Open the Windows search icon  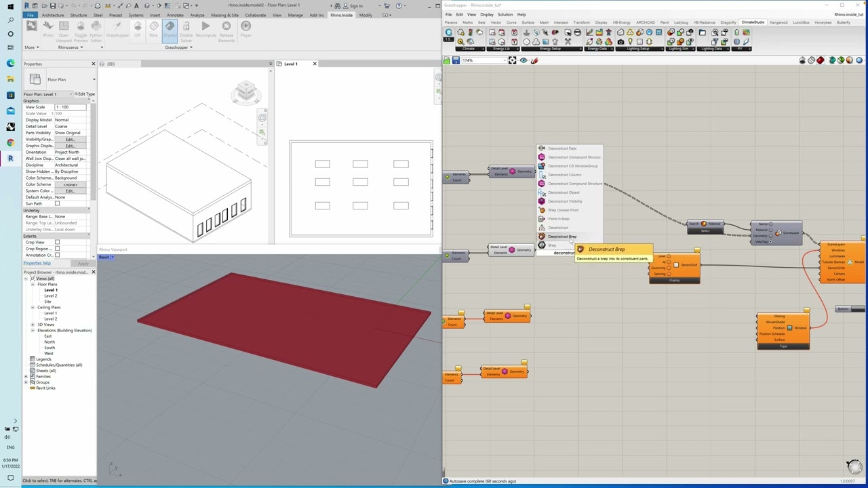point(10,20)
